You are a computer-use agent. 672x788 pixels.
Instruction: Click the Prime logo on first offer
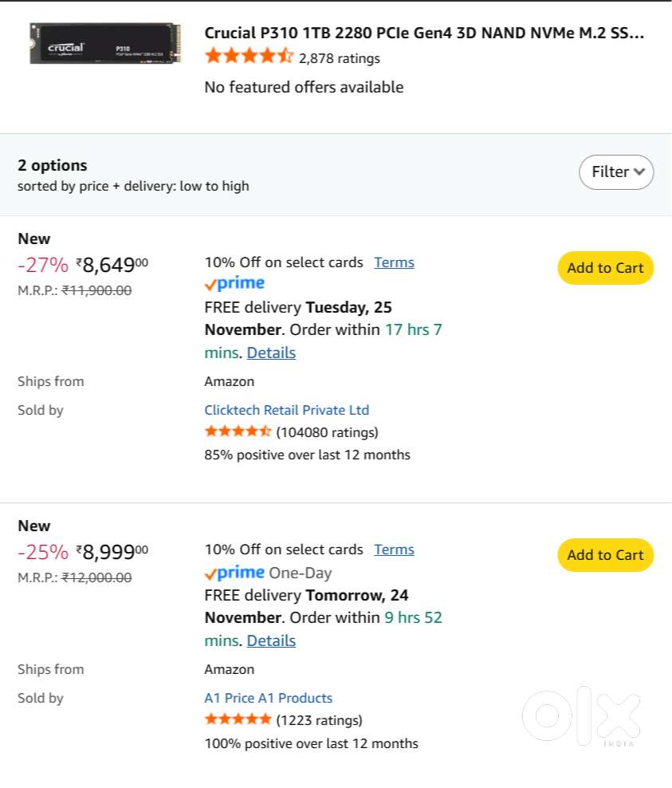(234, 284)
